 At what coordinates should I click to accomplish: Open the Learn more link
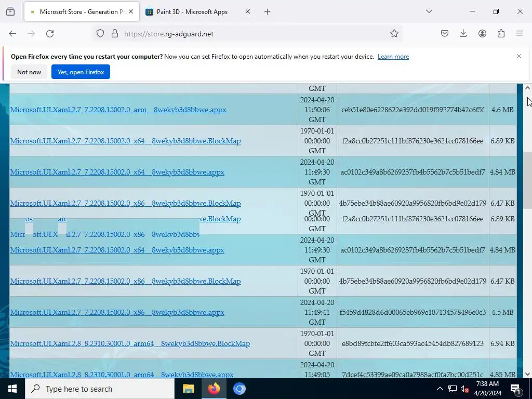[x=393, y=57]
